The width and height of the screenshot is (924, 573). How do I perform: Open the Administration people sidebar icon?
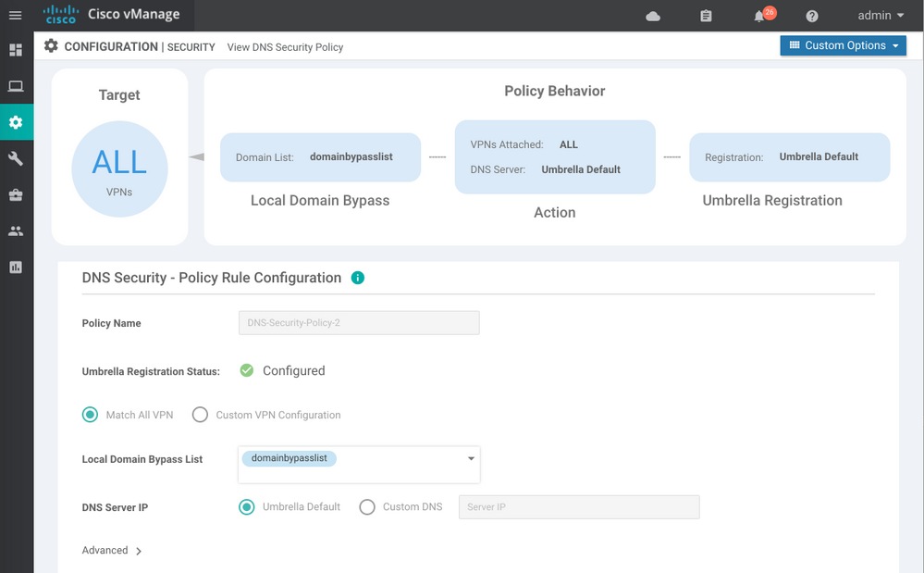coord(16,230)
